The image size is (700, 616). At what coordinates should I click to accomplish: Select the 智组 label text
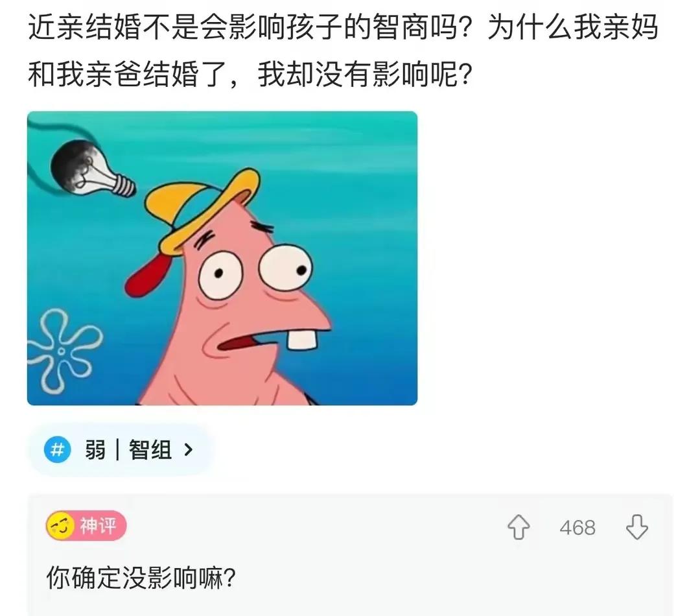150,449
